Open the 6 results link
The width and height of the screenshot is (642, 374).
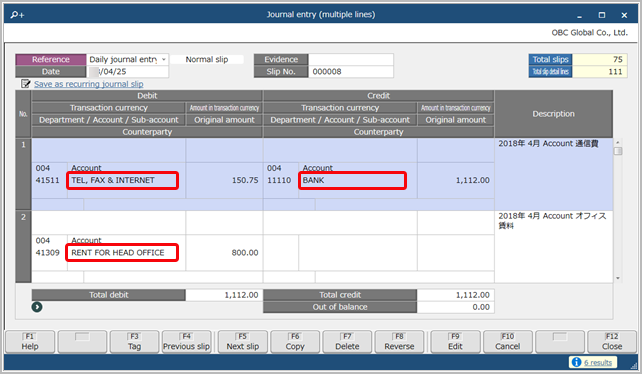click(598, 363)
